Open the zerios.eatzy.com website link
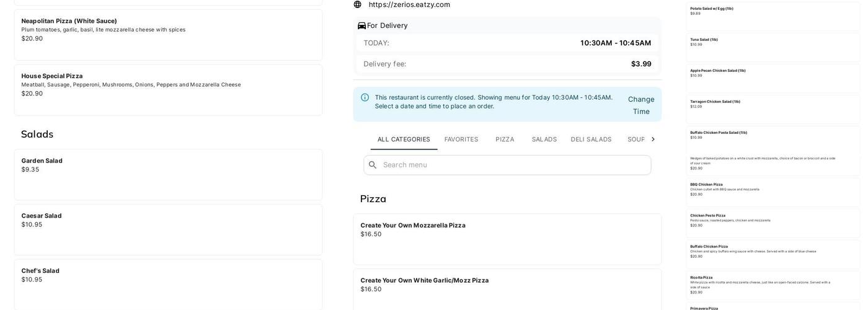868x310 pixels. click(409, 4)
